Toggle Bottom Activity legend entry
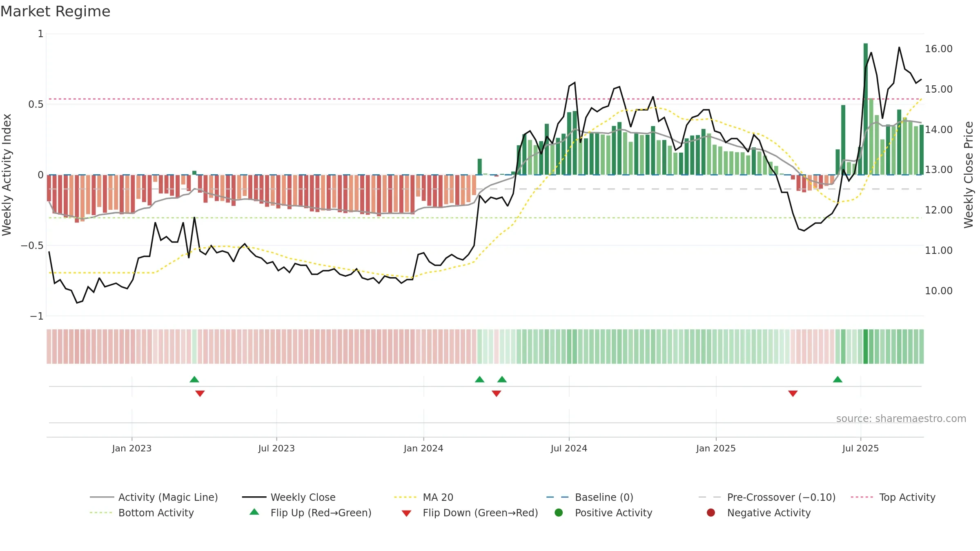The image size is (980, 551). pyautogui.click(x=142, y=513)
